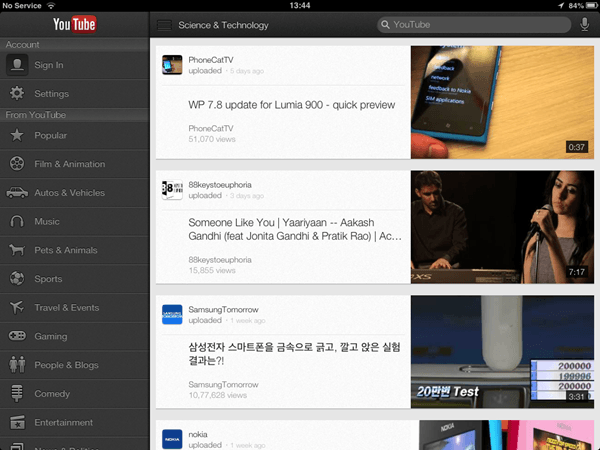Play the 20만번 Test Samsung video thumbnail
The height and width of the screenshot is (450, 600).
pos(502,352)
